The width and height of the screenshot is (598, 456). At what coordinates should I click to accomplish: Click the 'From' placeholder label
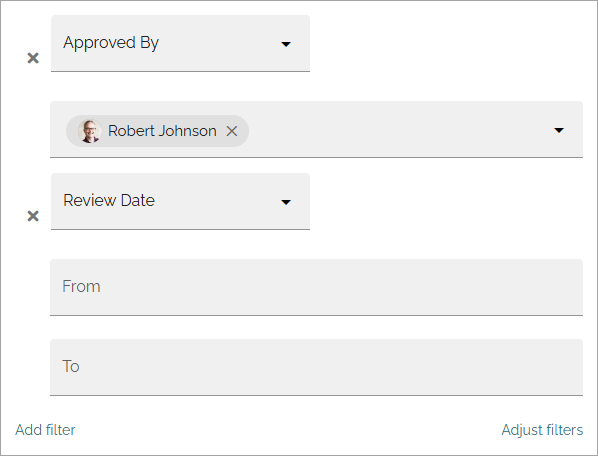click(x=81, y=286)
